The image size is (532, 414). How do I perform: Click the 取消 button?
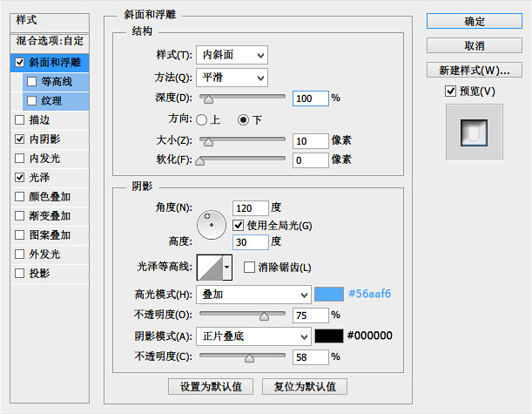click(475, 45)
